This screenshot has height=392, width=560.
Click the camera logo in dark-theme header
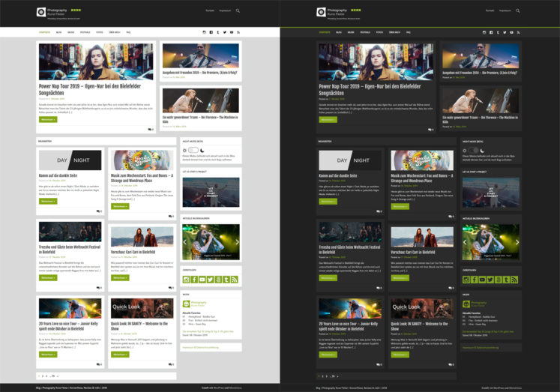tap(321, 12)
